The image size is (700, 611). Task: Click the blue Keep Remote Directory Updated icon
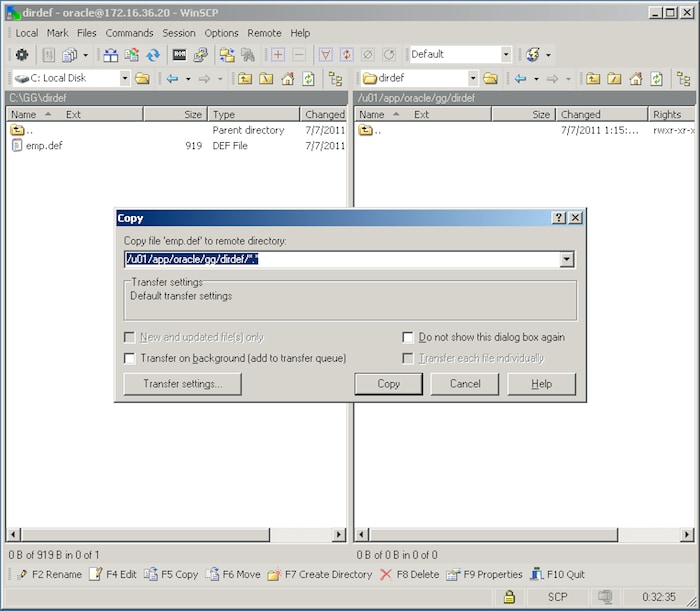coord(153,55)
